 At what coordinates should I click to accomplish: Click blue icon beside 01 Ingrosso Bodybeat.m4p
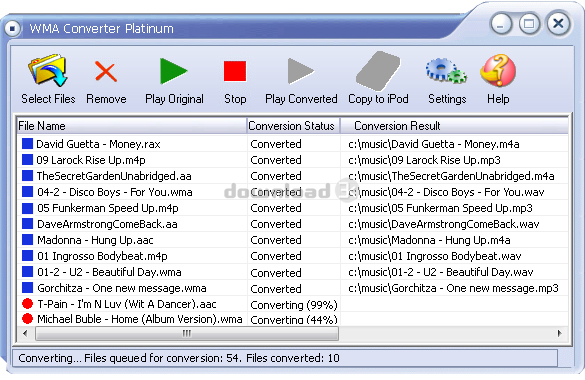(27, 256)
